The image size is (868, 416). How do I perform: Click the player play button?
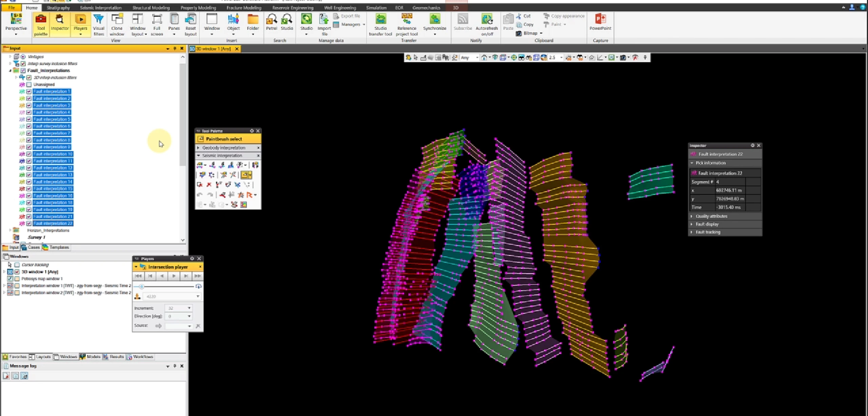coord(174,276)
